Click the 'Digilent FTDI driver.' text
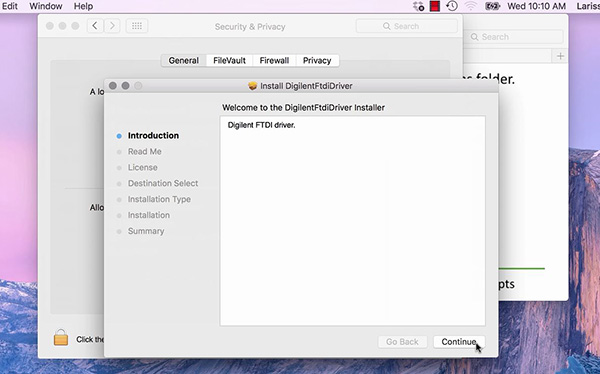The width and height of the screenshot is (600, 374). coord(261,125)
